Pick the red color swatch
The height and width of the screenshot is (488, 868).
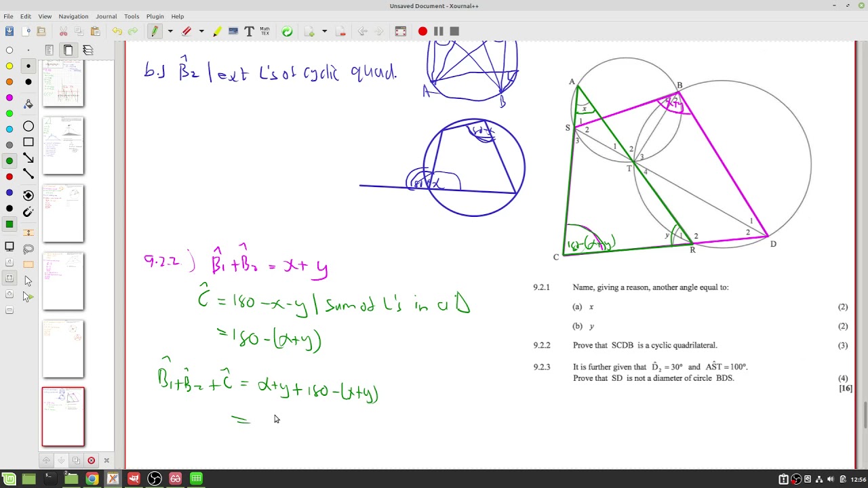(9, 177)
